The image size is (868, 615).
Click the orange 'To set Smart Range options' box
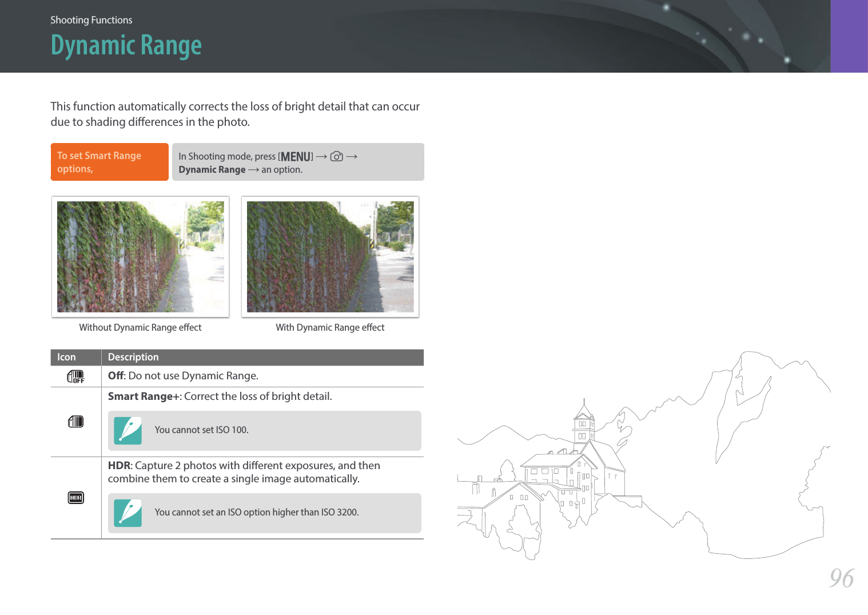coord(110,162)
